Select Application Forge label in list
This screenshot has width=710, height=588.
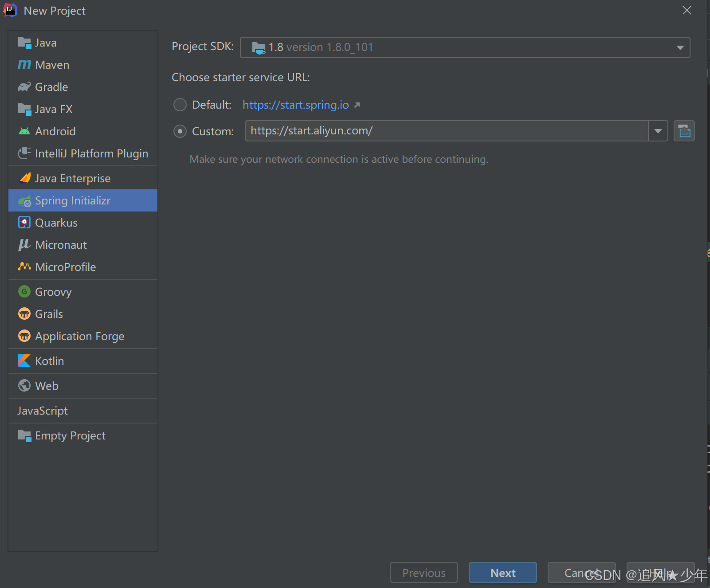coord(80,336)
